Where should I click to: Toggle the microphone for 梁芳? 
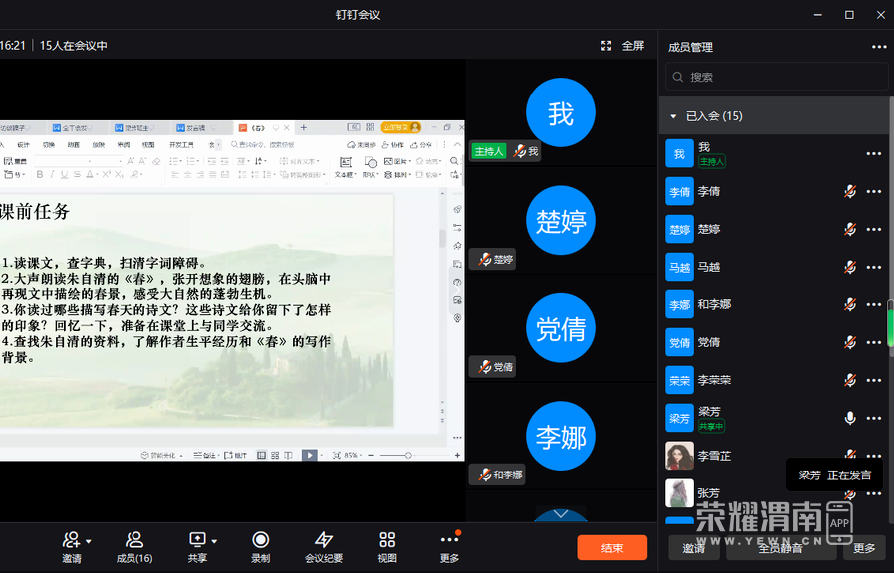849,418
